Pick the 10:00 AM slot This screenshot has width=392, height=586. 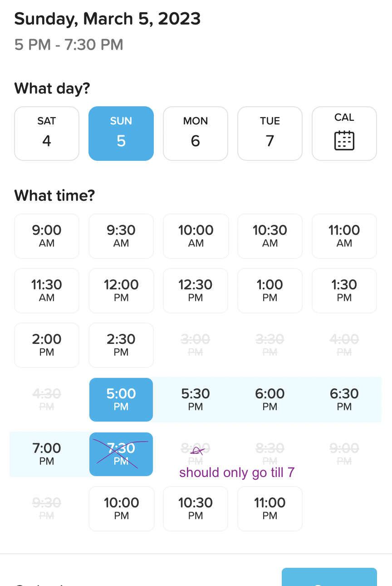196,236
